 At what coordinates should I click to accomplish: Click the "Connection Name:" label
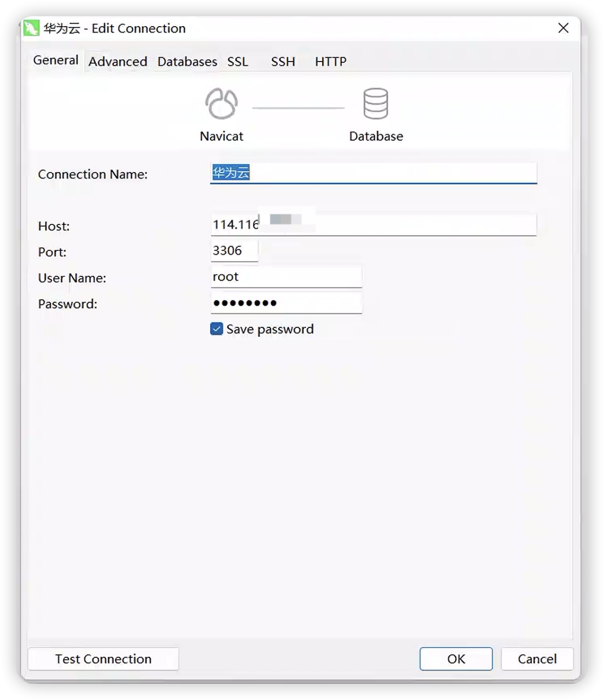93,174
